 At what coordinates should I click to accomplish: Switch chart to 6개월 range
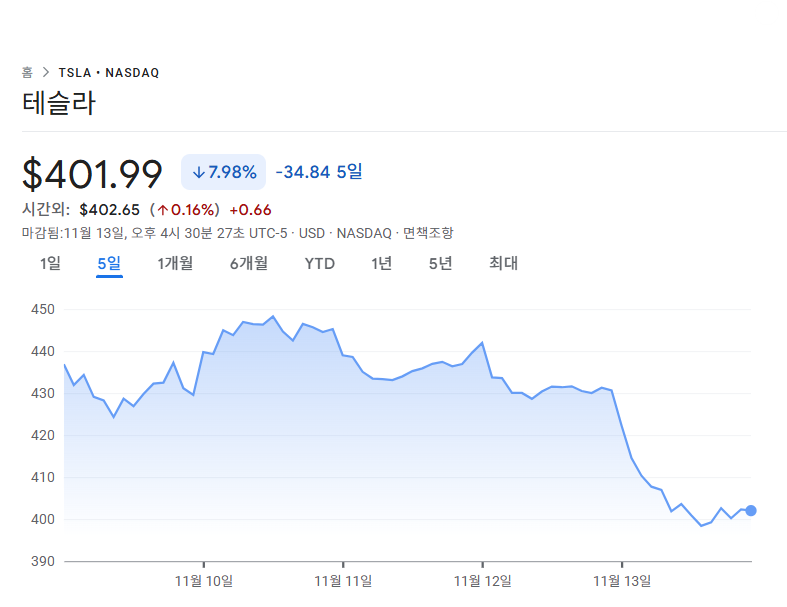pyautogui.click(x=248, y=264)
